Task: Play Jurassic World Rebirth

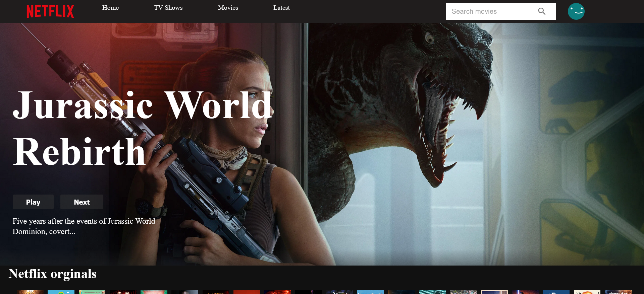Action: pyautogui.click(x=33, y=202)
